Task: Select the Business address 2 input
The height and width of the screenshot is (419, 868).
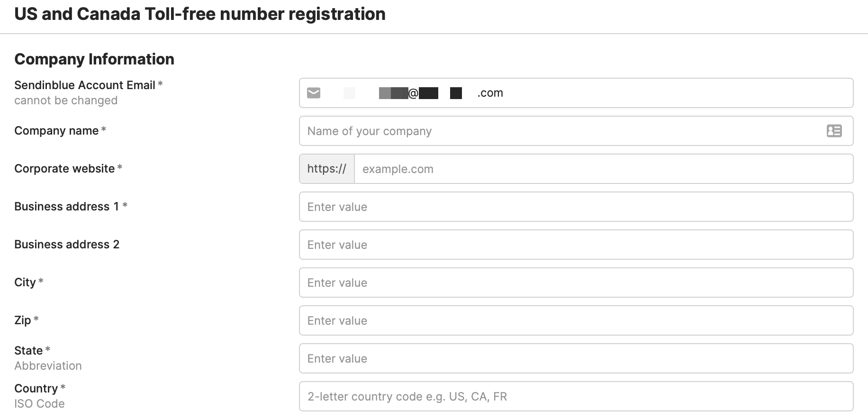Action: click(x=576, y=245)
